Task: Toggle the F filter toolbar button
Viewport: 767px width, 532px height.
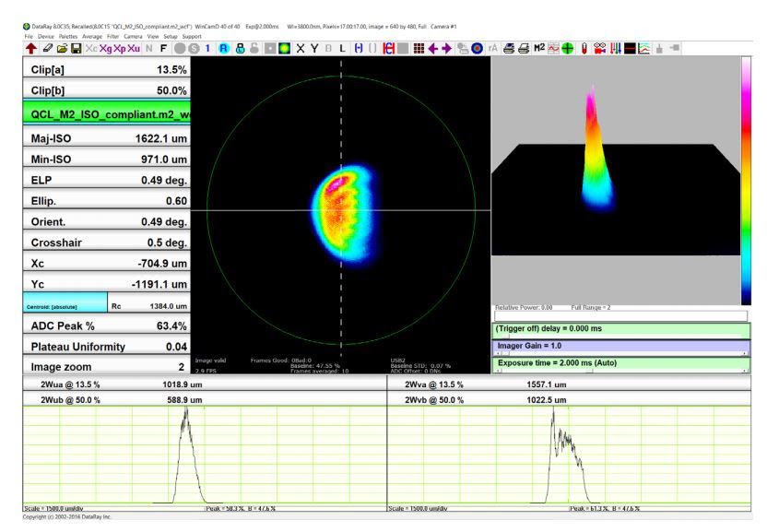Action: click(x=163, y=48)
